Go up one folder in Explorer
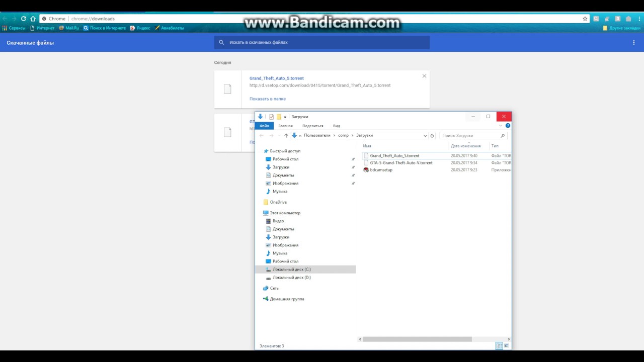644x362 pixels. [286, 136]
